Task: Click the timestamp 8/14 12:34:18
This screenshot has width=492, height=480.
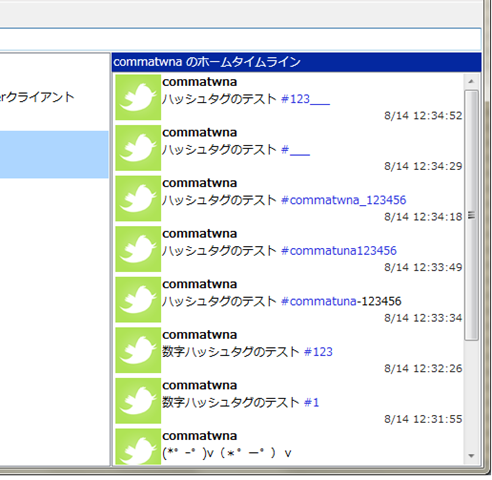Action: (x=423, y=217)
